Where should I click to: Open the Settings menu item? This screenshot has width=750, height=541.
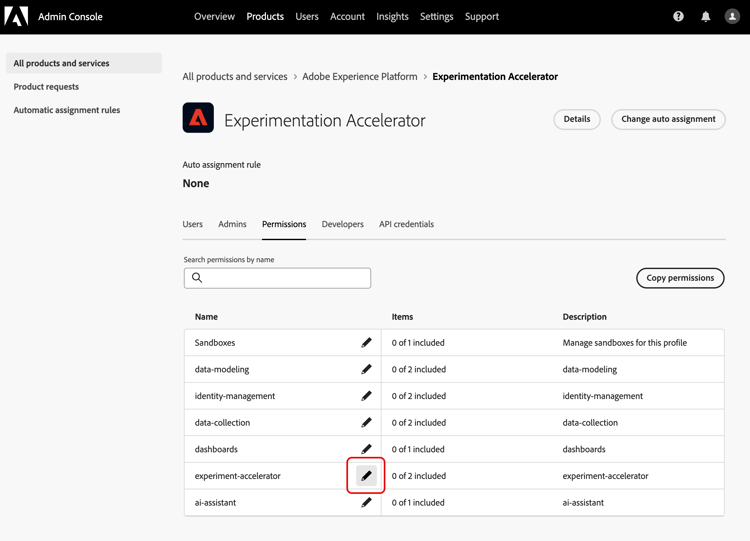[x=437, y=17]
